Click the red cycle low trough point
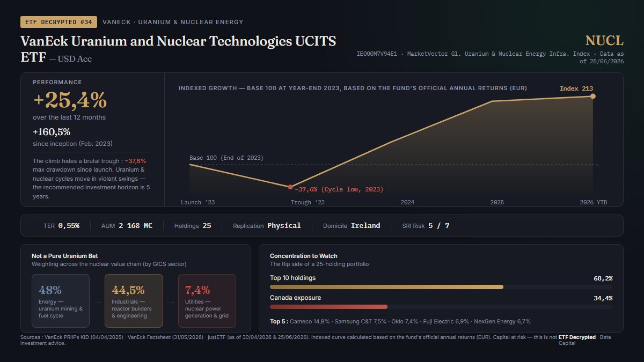 290,187
